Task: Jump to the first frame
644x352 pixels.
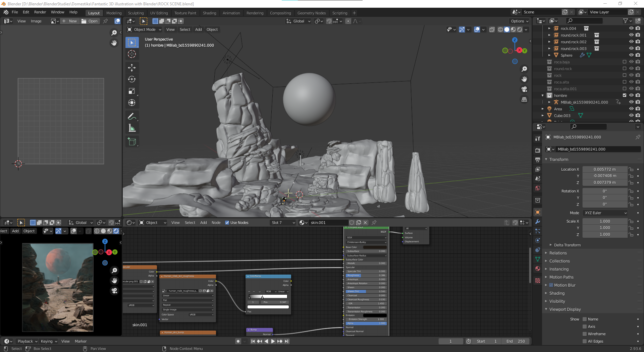Action: 253,341
